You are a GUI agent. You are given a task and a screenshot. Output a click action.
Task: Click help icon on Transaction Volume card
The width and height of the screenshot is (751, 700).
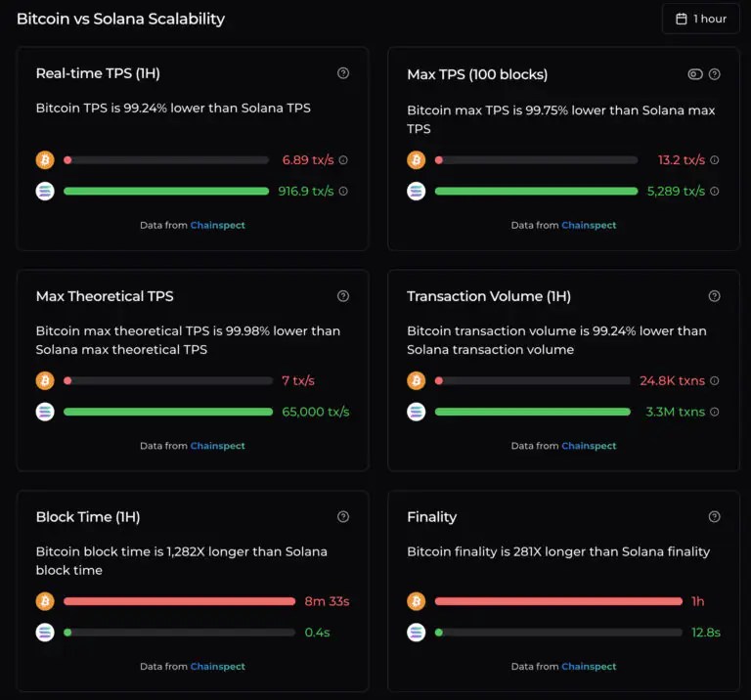click(715, 296)
